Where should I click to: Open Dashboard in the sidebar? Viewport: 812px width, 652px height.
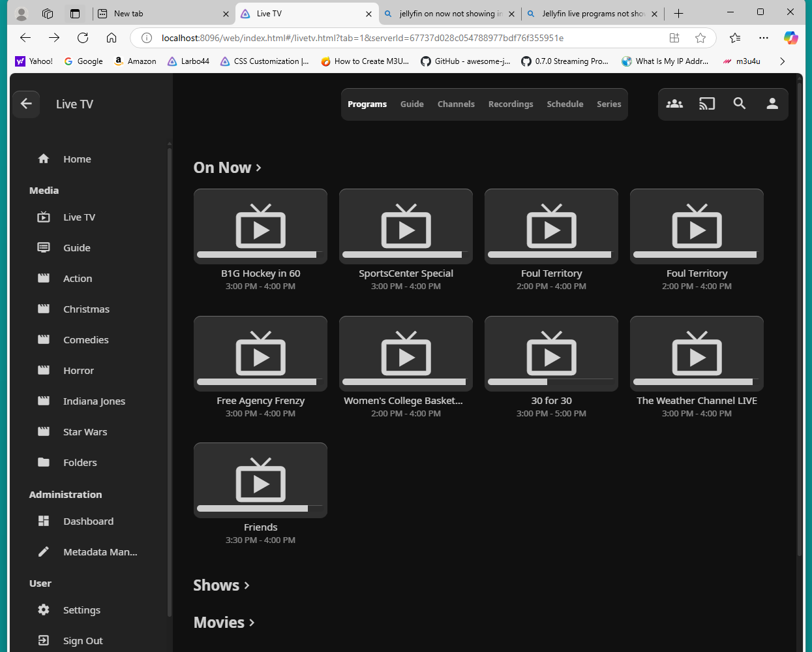88,521
